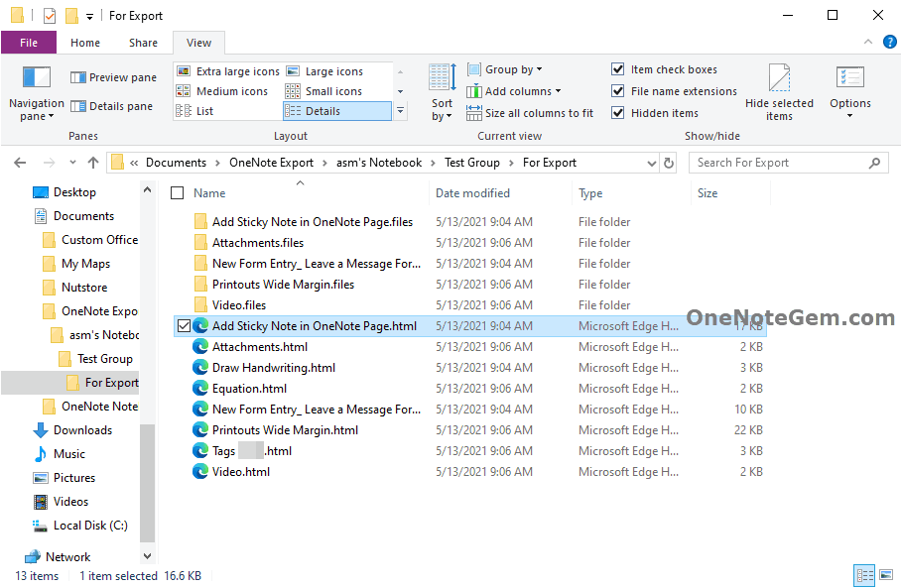902x588 pixels.
Task: Open the Group by dropdown
Action: pyautogui.click(x=505, y=68)
